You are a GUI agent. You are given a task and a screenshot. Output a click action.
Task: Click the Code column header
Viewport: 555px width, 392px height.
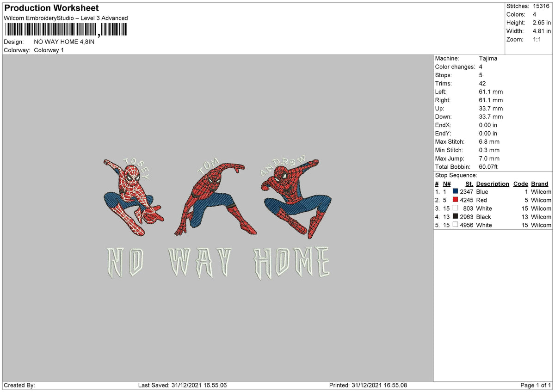click(x=521, y=184)
